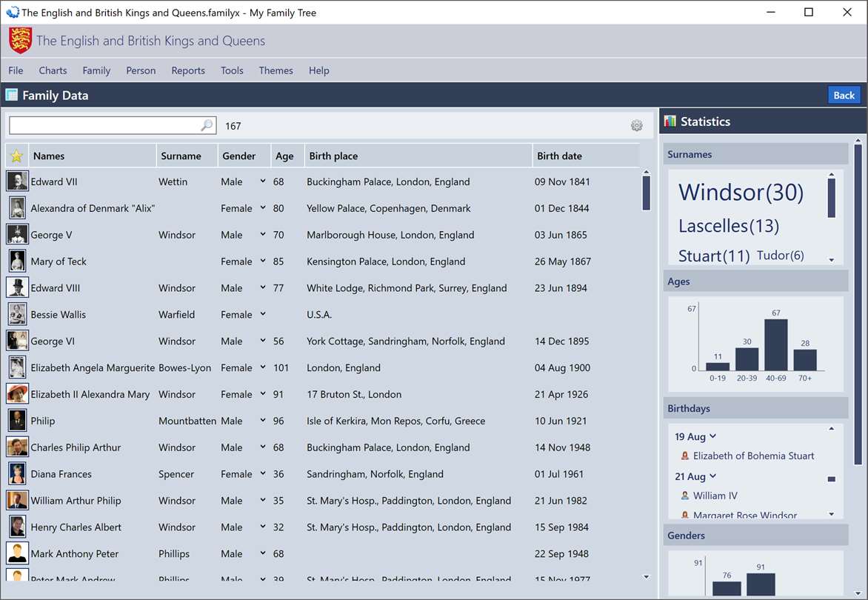Image resolution: width=868 pixels, height=600 pixels.
Task: Open Bessie Wallis's portrait thumbnail
Action: (x=17, y=314)
